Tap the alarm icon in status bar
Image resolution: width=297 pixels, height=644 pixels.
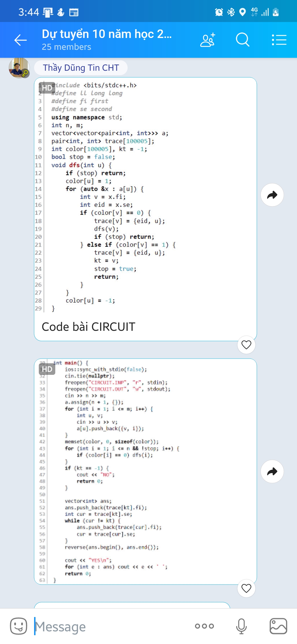[219, 12]
